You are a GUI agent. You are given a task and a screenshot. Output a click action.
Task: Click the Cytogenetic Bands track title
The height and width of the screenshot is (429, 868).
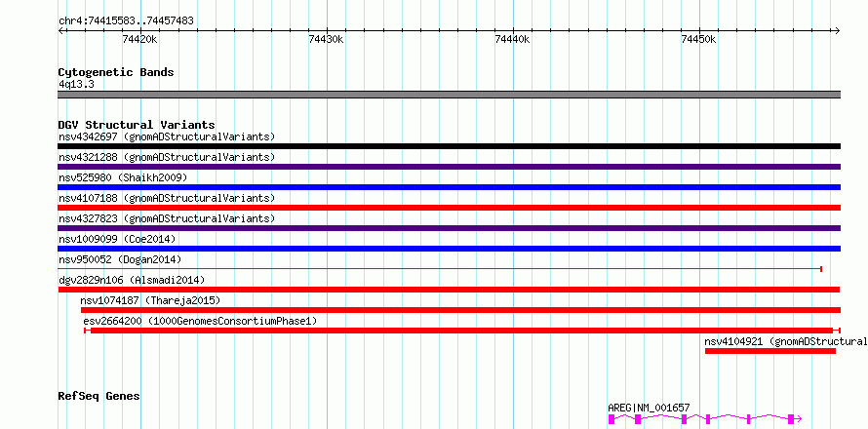coord(116,72)
